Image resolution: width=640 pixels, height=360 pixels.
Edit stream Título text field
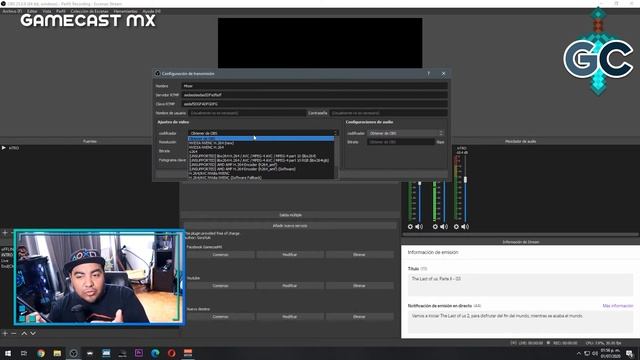520,284
